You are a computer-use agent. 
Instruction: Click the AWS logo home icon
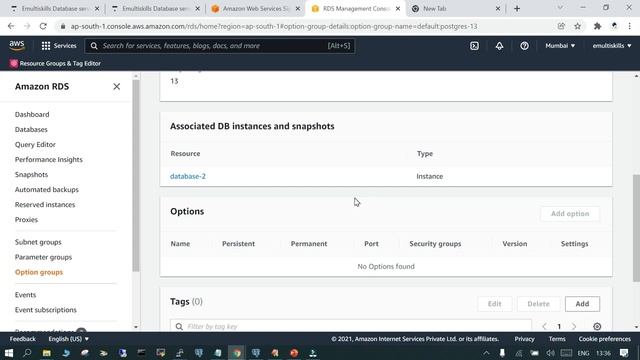tap(17, 45)
